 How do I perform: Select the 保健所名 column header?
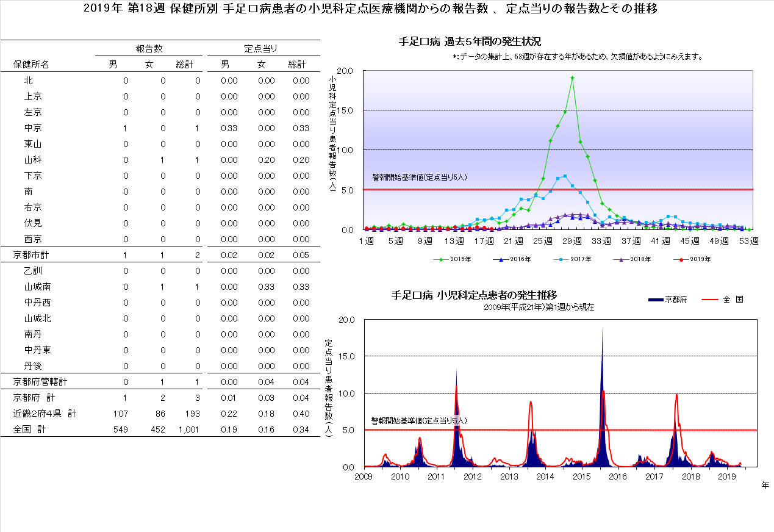pyautogui.click(x=31, y=65)
